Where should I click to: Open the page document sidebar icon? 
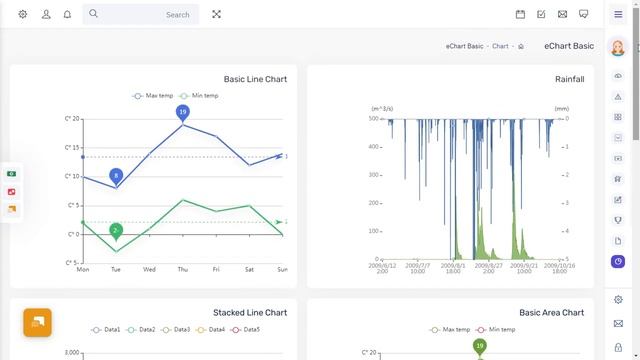618,241
